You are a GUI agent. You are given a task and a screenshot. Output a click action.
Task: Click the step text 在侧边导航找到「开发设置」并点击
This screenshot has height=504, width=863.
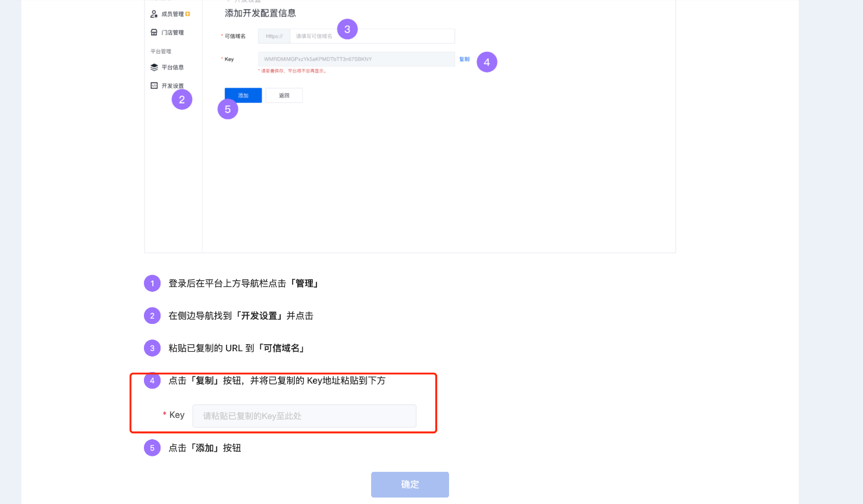click(x=241, y=316)
